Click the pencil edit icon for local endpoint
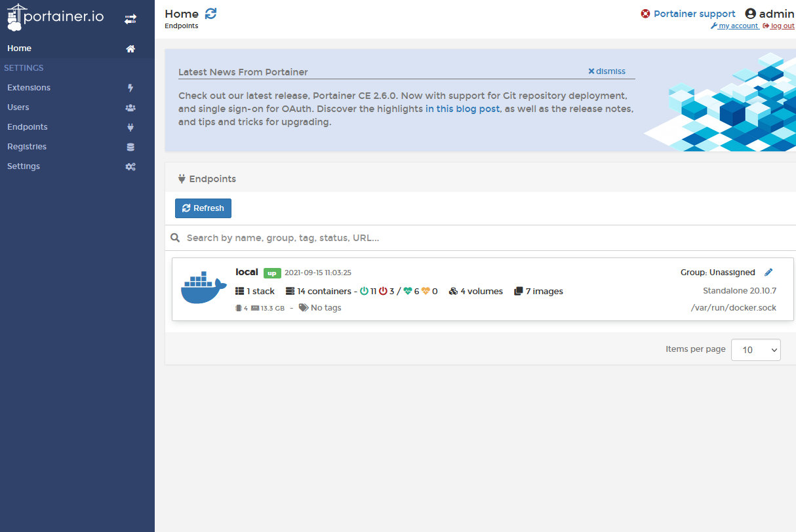This screenshot has width=796, height=532. coord(768,273)
